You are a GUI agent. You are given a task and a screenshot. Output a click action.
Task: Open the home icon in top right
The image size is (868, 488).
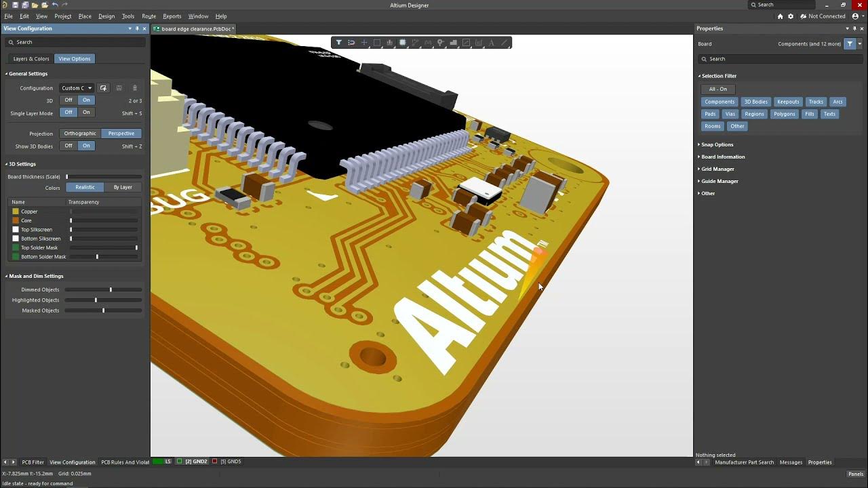tap(780, 16)
